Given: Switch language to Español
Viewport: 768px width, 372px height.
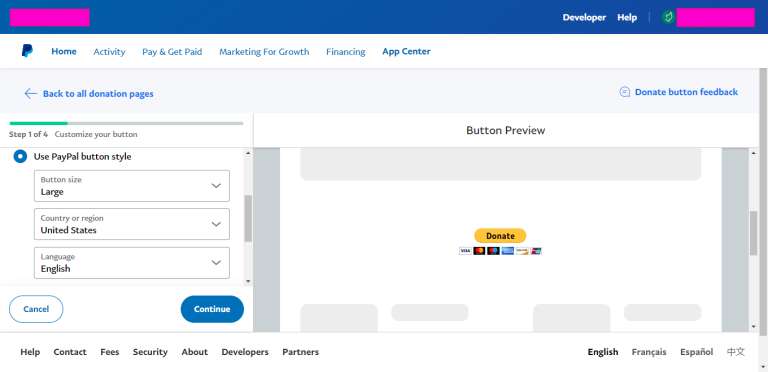Looking at the screenshot, I should coord(696,352).
